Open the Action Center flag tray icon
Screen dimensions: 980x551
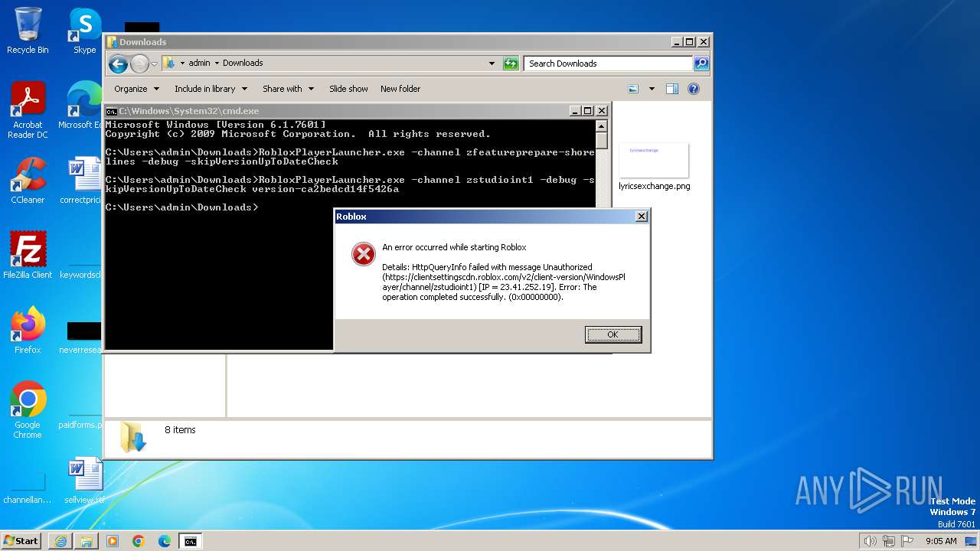point(907,541)
